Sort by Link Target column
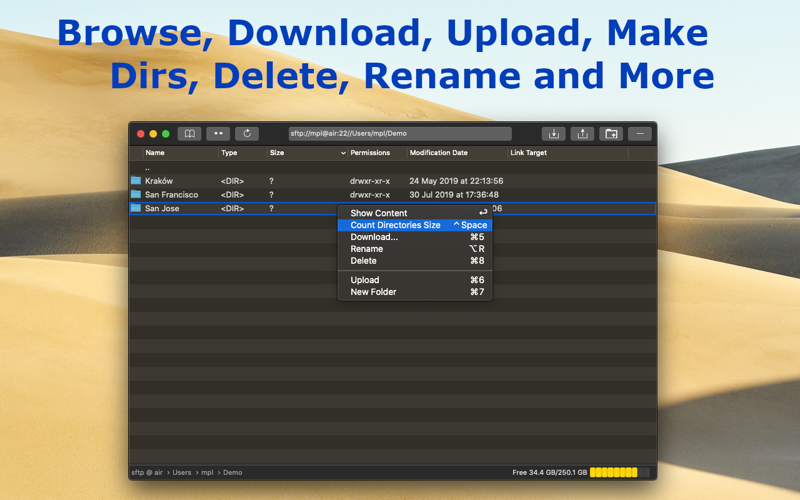The height and width of the screenshot is (500, 800). (x=528, y=153)
